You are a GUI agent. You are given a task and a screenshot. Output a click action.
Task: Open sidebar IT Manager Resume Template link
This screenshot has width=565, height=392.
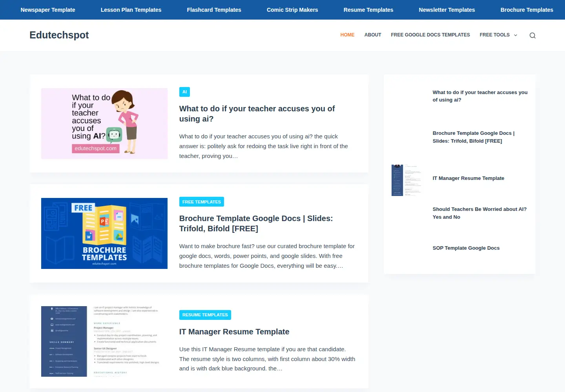[468, 178]
